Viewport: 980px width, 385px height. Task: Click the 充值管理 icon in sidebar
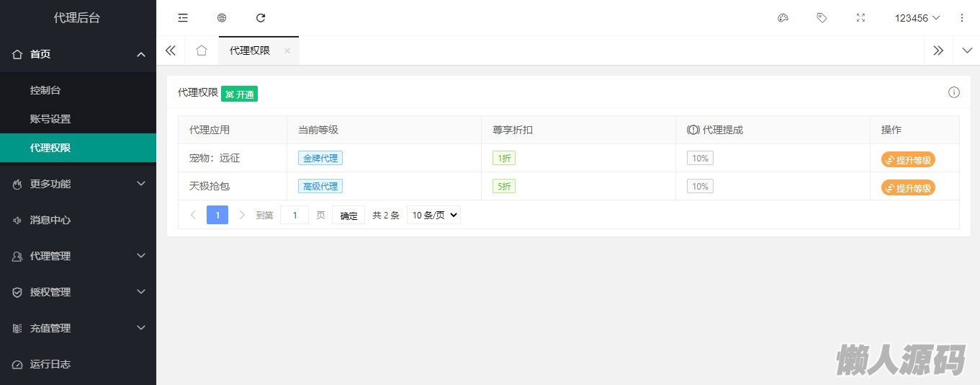click(17, 328)
